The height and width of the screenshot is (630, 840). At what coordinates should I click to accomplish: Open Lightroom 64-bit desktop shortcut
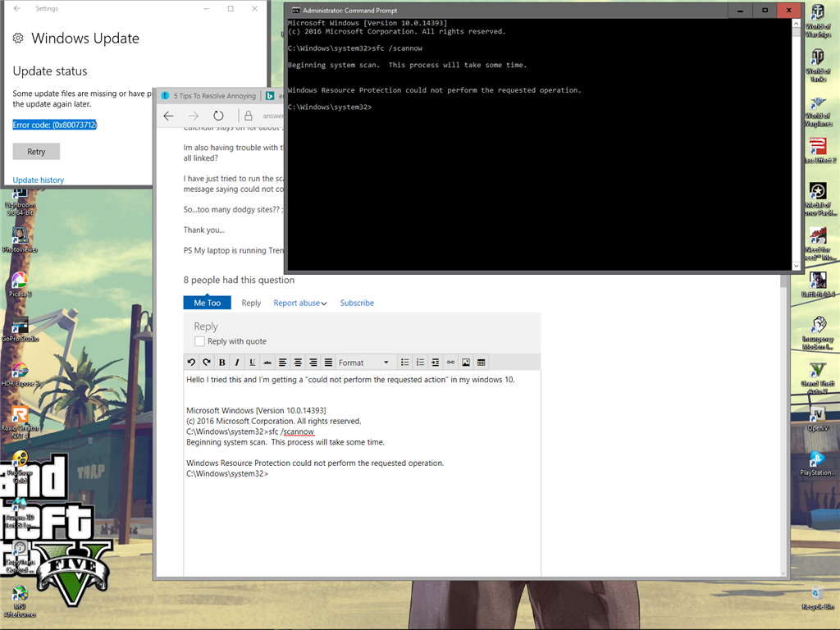pyautogui.click(x=21, y=203)
